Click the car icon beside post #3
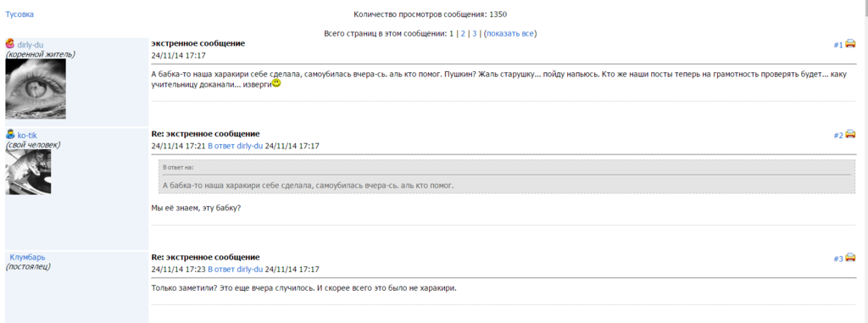Screen dimensions: 868x323 coord(850,258)
